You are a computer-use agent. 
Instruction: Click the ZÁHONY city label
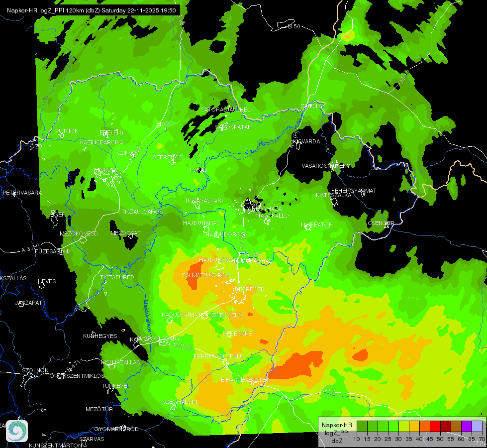[312, 107]
